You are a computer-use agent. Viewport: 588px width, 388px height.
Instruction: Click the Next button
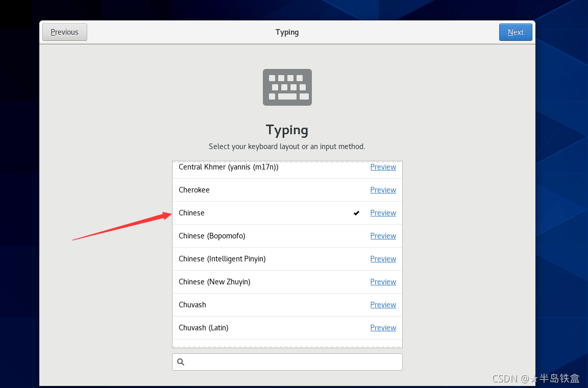pos(515,32)
